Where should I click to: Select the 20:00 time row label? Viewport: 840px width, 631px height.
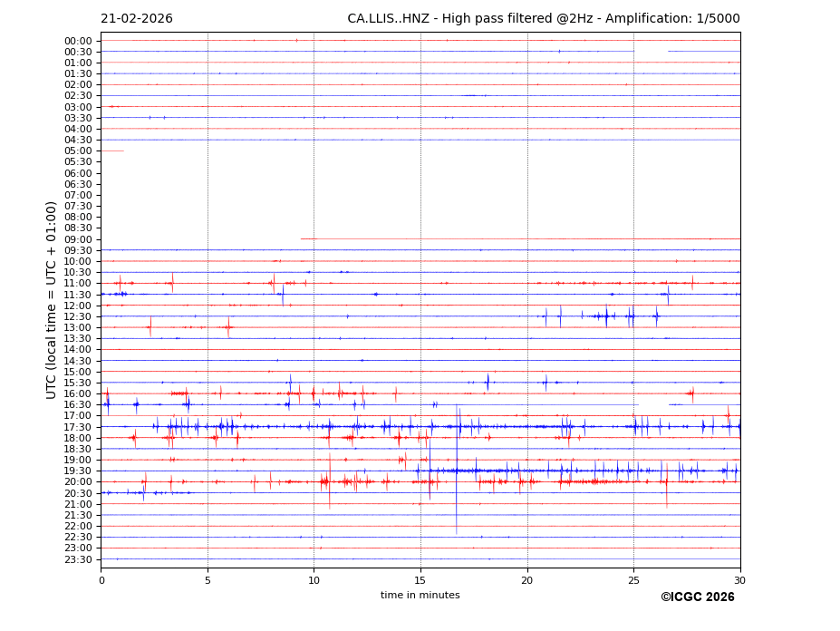pos(78,482)
